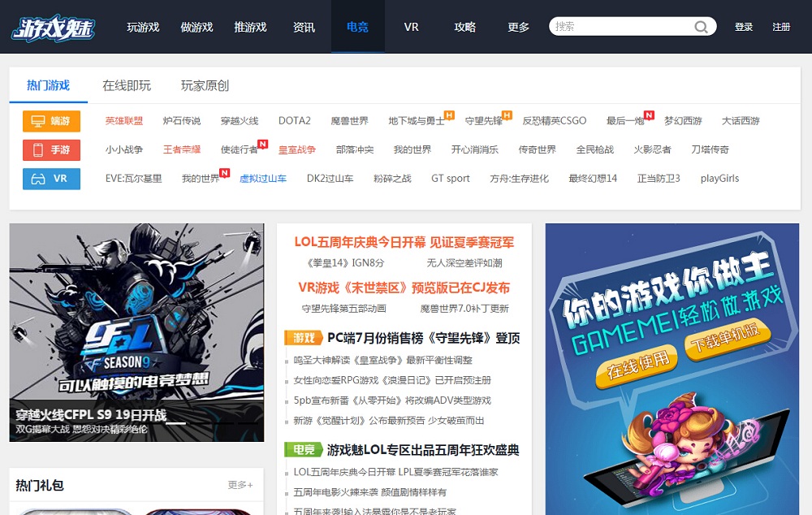
Task: Open the 大话西游 game link
Action: tap(741, 121)
